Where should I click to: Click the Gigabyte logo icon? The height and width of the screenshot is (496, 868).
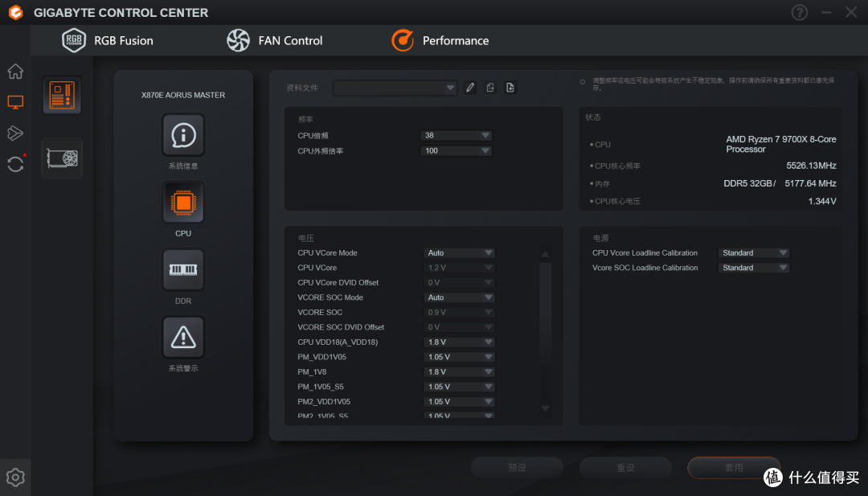click(x=15, y=12)
